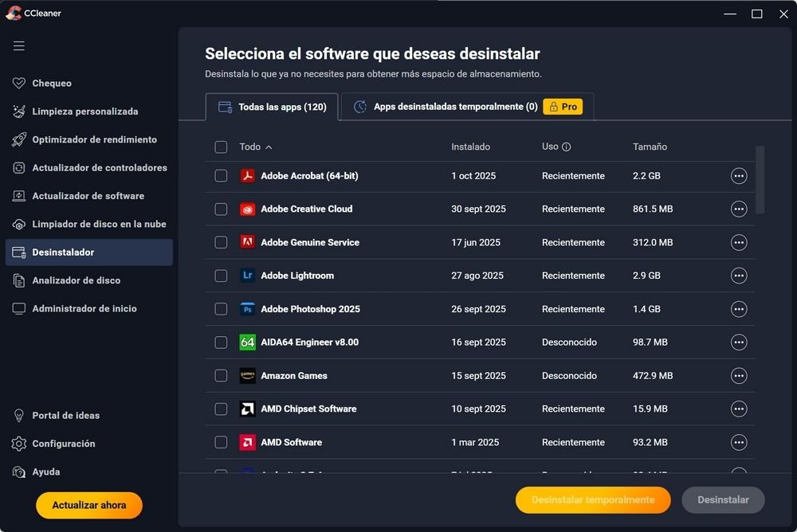
Task: Click the Adobe Photoshop Ps icon
Action: click(x=248, y=309)
